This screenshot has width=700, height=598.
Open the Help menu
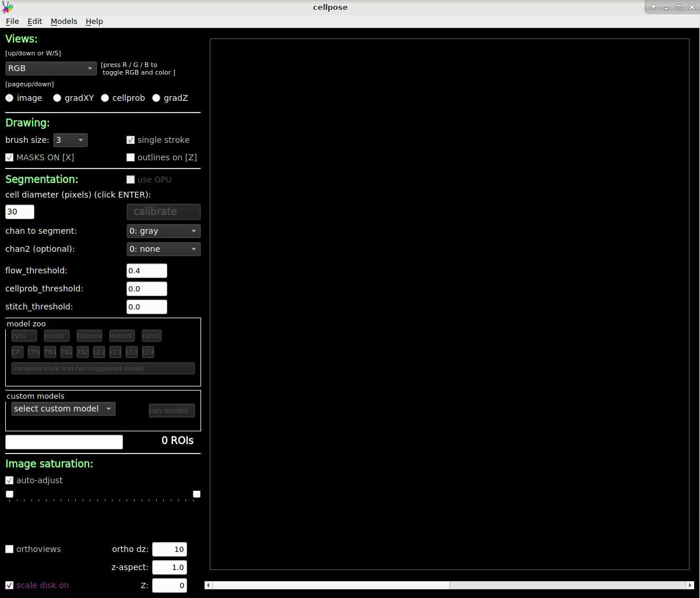(94, 21)
